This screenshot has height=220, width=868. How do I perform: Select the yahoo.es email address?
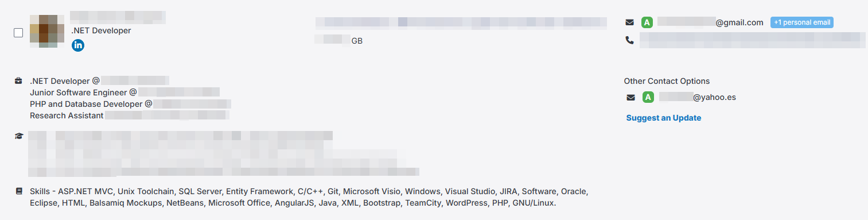(x=697, y=97)
